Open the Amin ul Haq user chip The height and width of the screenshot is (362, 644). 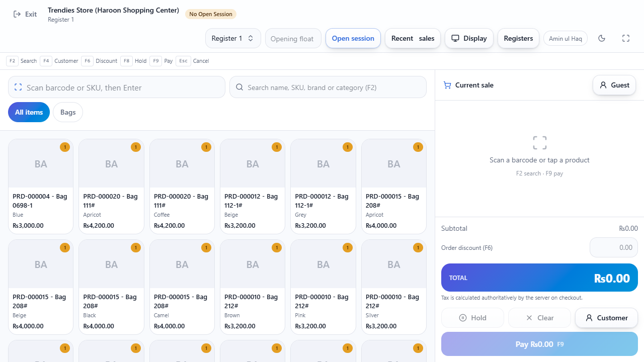point(566,39)
